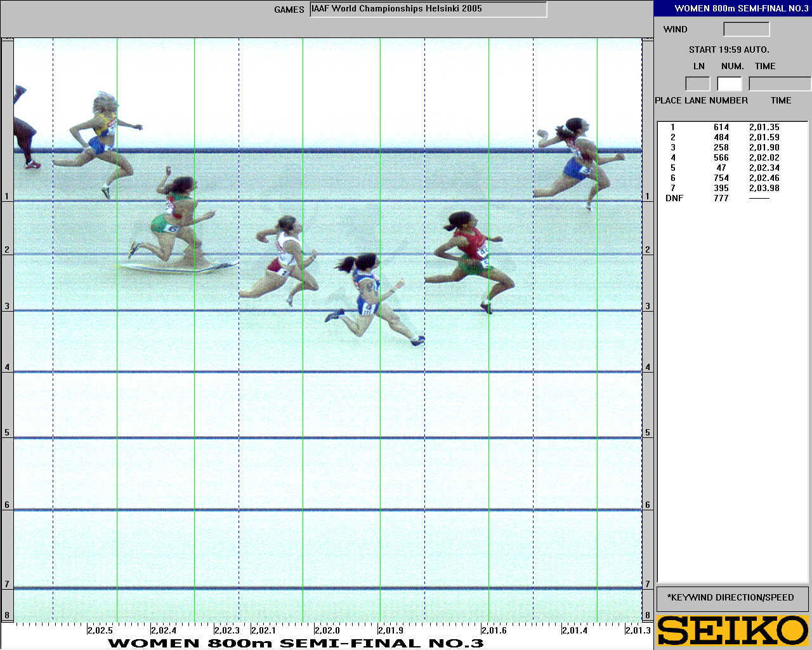The height and width of the screenshot is (650, 812).
Task: Jump to 2,02.5 on the time scale
Action: point(100,630)
